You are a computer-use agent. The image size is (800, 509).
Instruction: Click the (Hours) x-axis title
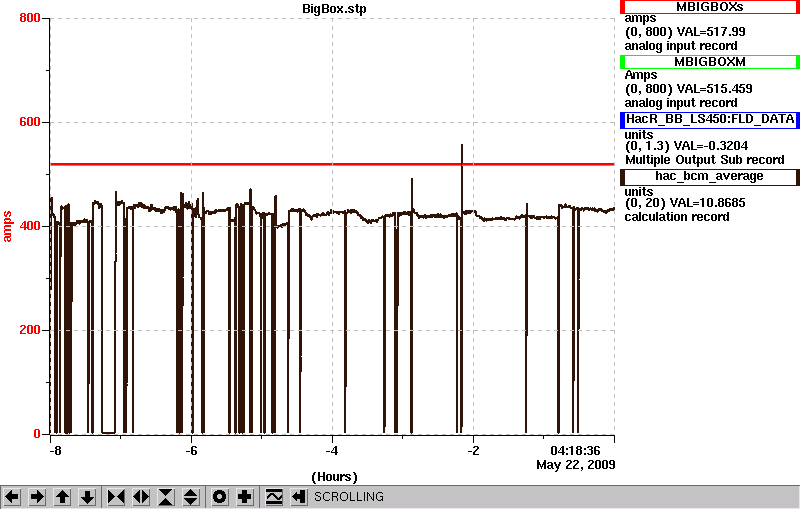point(334,477)
